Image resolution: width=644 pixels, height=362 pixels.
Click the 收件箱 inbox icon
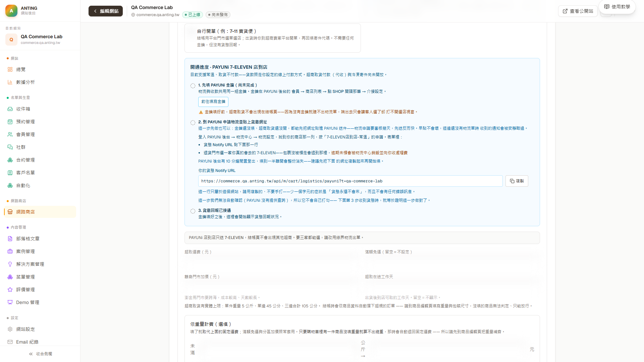10,109
